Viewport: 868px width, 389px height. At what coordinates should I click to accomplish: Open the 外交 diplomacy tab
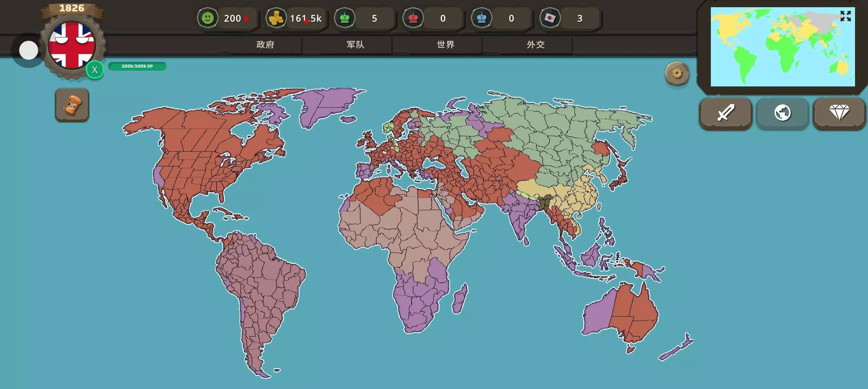(x=536, y=45)
